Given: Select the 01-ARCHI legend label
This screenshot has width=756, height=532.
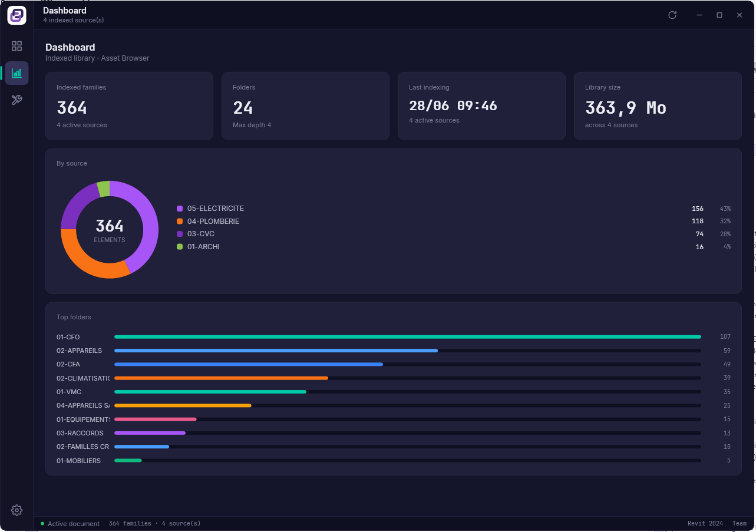Looking at the screenshot, I should 203,247.
